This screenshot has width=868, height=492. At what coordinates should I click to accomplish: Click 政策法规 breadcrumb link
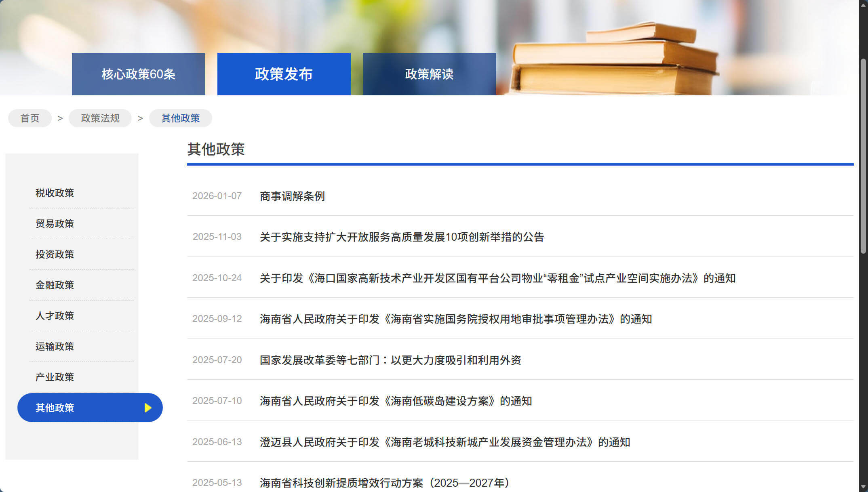pos(100,118)
